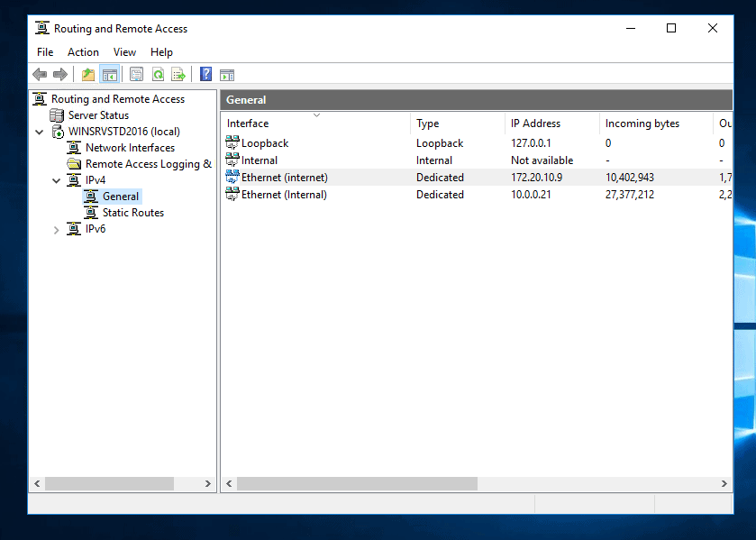The width and height of the screenshot is (756, 540).
Task: Click the IP address 10.0.0.21
Action: click(531, 195)
